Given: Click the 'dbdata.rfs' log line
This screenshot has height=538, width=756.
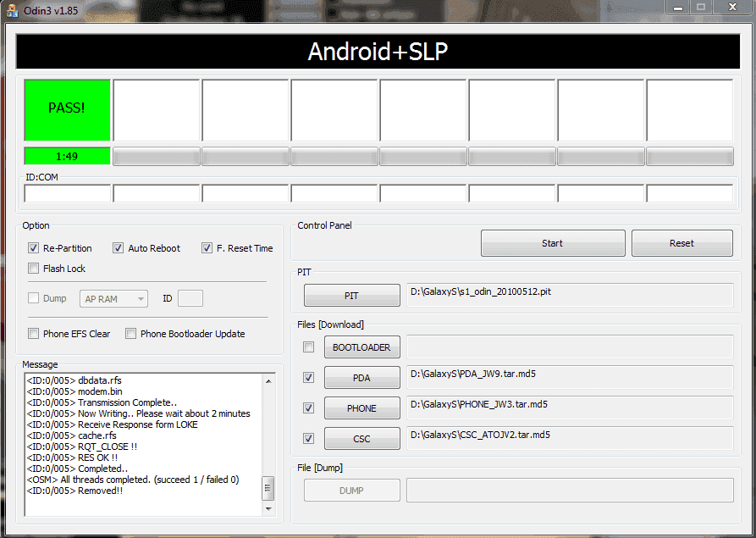Looking at the screenshot, I should pyautogui.click(x=74, y=380).
